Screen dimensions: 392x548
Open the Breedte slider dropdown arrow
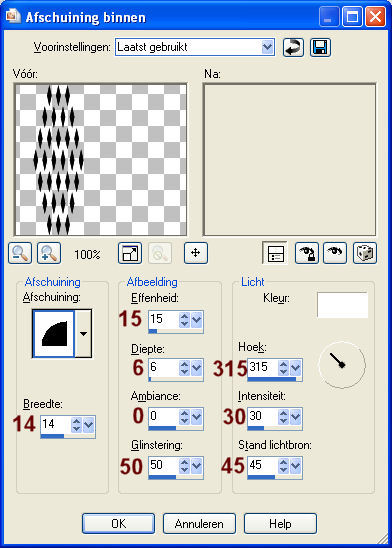88,425
